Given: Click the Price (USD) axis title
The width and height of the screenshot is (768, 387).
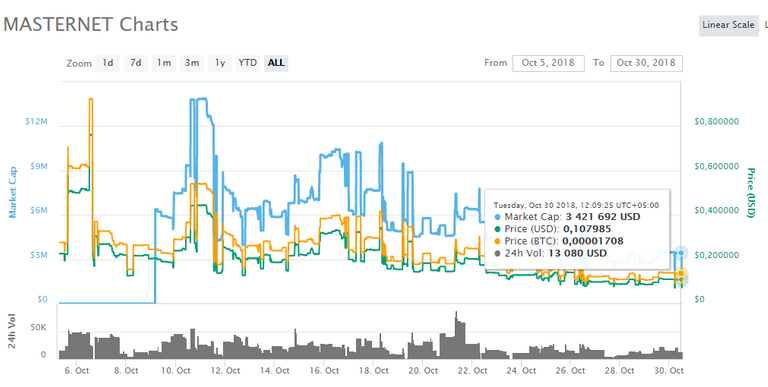Looking at the screenshot, I should 750,193.
